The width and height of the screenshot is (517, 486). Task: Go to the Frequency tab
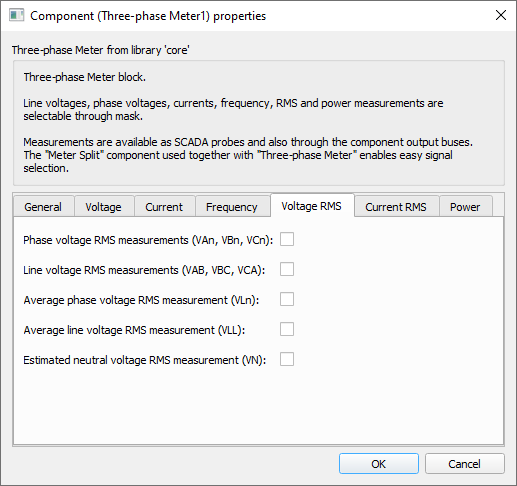[232, 207]
